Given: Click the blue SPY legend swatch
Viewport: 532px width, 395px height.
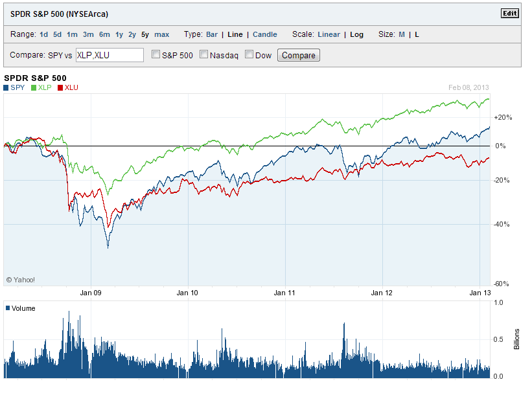Looking at the screenshot, I should [x=6, y=88].
